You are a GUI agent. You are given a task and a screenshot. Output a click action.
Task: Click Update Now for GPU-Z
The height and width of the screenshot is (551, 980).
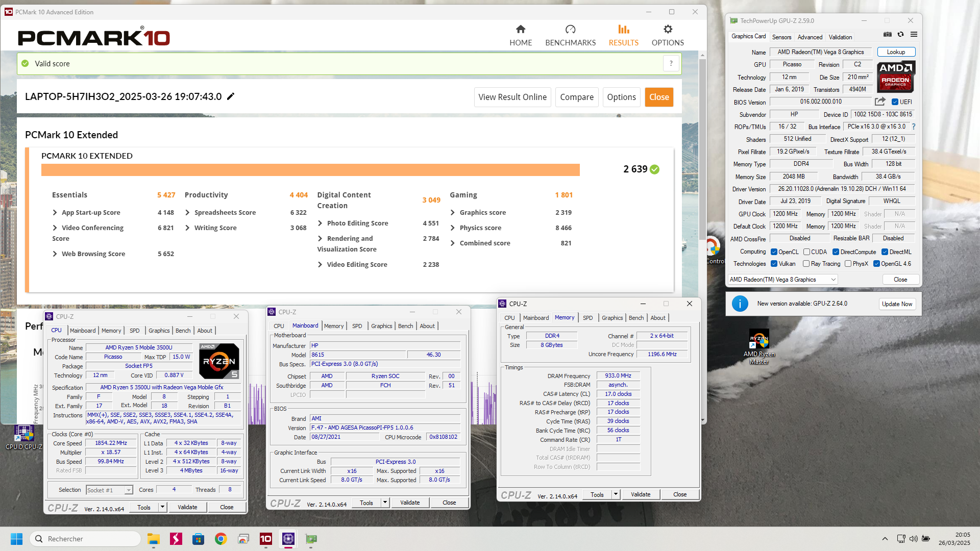pyautogui.click(x=897, y=304)
